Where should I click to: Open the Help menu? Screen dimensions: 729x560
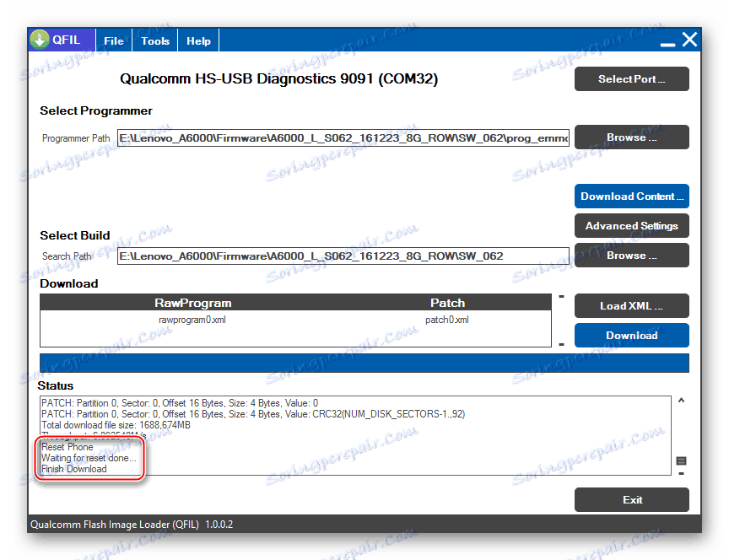click(x=198, y=40)
